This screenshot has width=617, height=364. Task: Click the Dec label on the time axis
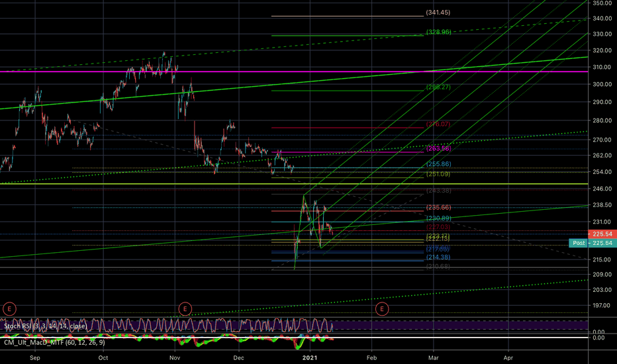(238, 357)
